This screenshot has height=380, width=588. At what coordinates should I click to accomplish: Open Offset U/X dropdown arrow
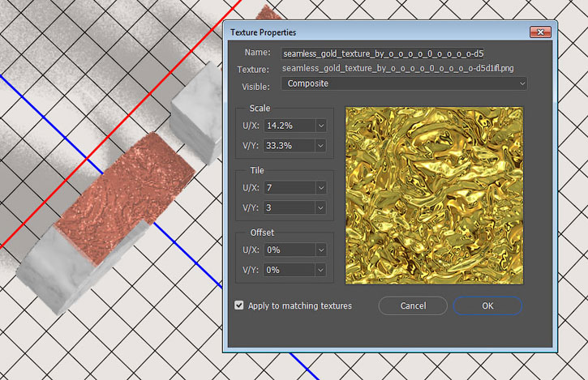320,250
